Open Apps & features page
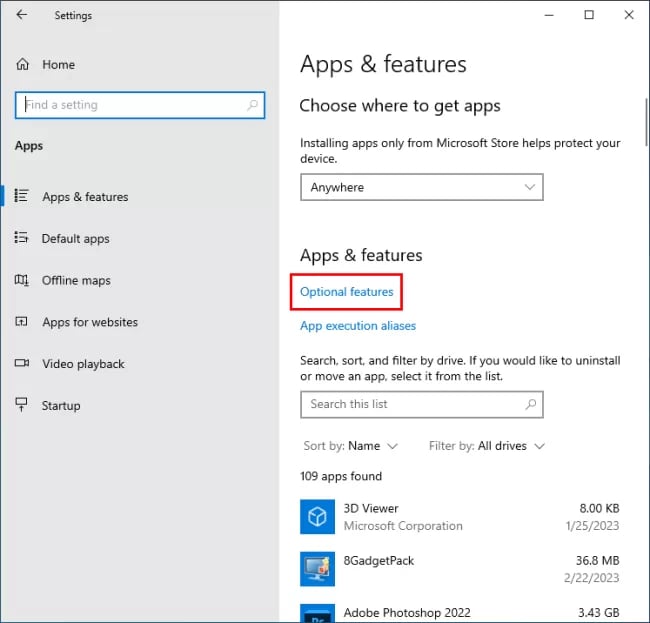This screenshot has width=650, height=623. 85,197
